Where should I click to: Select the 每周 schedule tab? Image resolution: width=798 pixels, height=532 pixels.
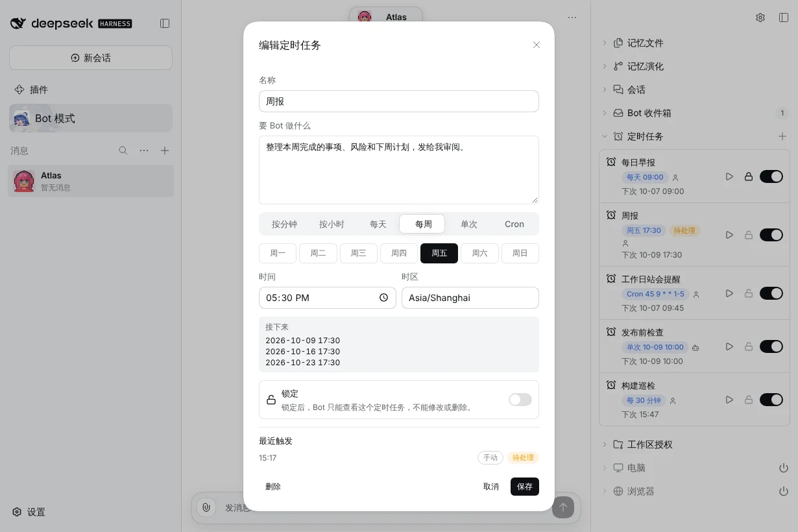pyautogui.click(x=422, y=224)
